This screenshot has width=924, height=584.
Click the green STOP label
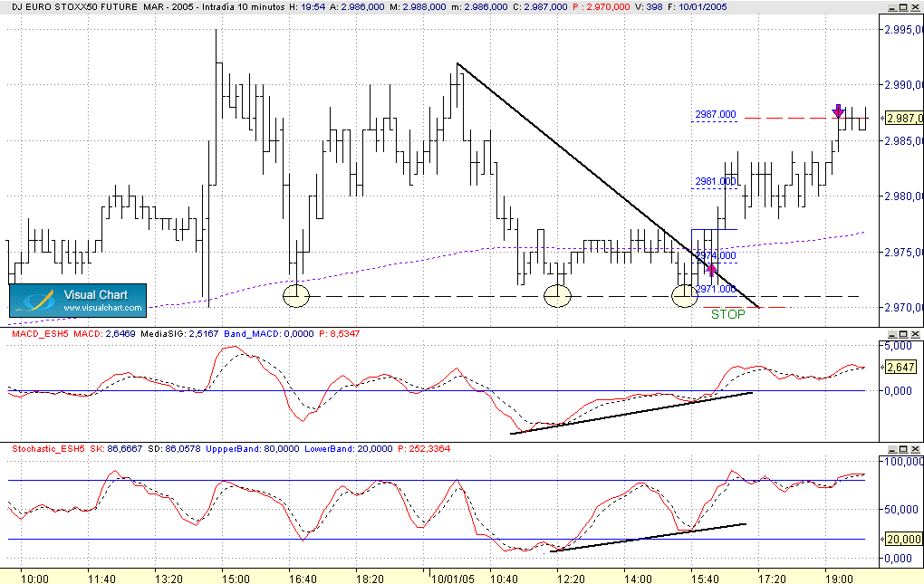tap(727, 314)
